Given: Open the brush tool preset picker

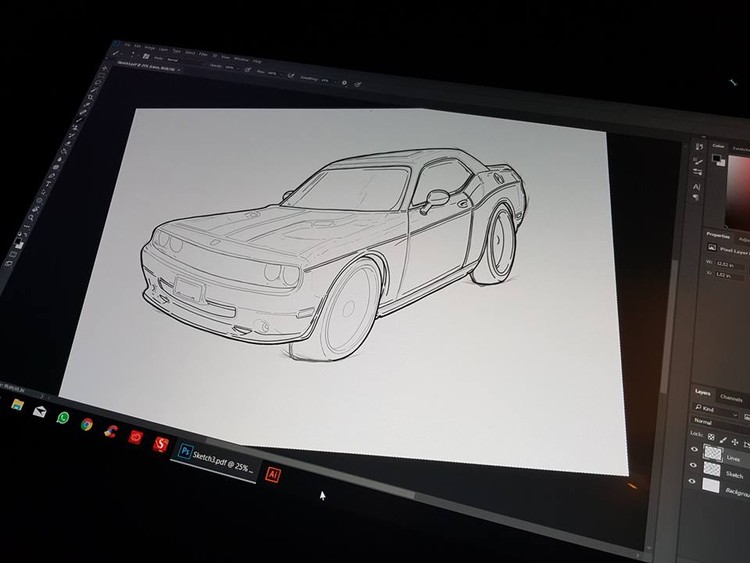Looking at the screenshot, I should [x=132, y=54].
